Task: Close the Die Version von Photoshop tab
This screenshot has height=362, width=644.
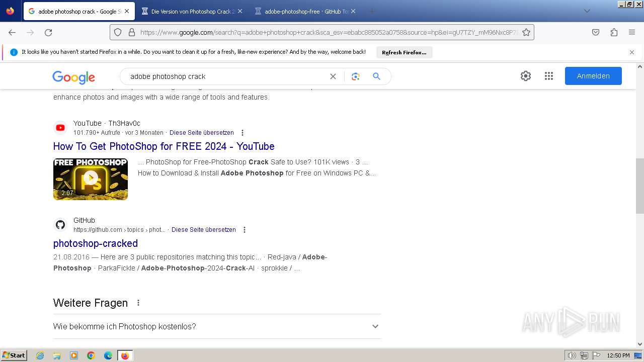Action: pos(240,11)
